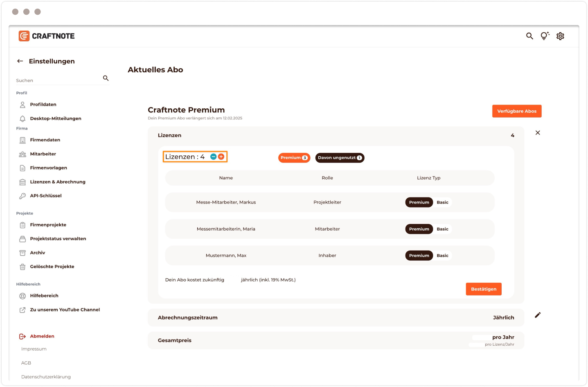
Task: Click the Projektleiter role cell
Action: [327, 202]
